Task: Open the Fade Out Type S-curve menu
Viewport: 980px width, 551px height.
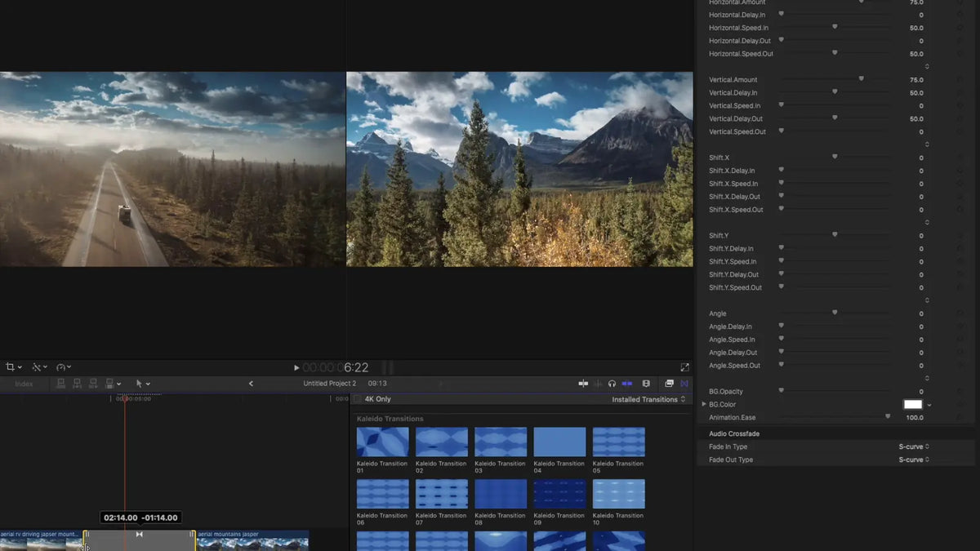Action: click(914, 460)
